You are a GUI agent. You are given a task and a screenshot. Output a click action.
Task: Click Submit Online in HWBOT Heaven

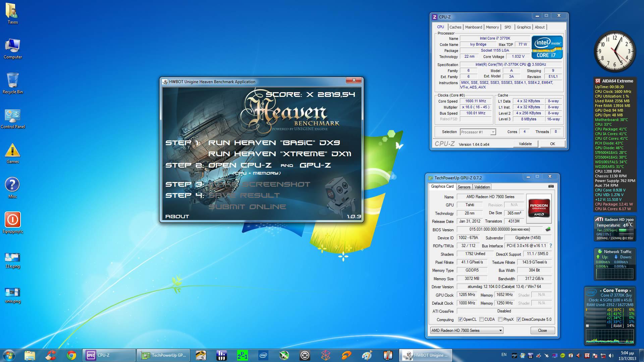(247, 207)
